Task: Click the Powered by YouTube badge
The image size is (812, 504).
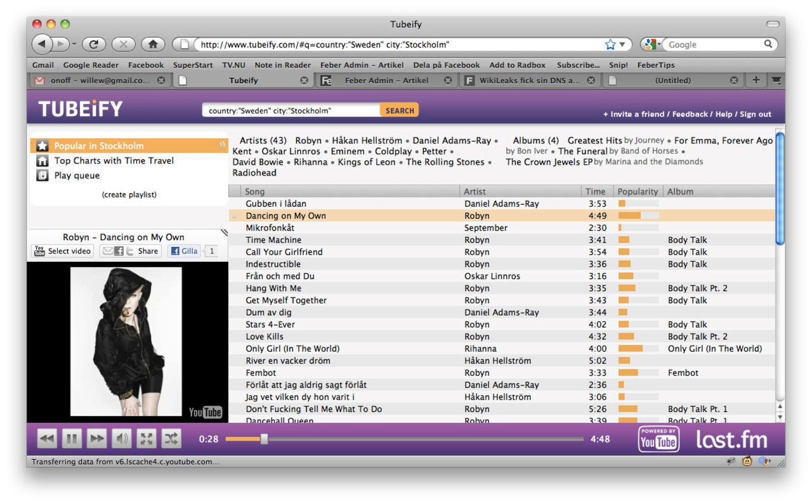Action: click(658, 439)
